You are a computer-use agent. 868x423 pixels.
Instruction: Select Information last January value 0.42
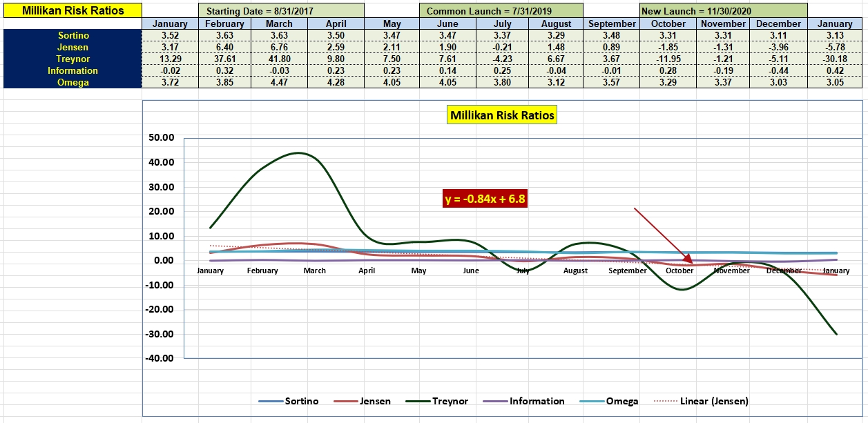(835, 70)
